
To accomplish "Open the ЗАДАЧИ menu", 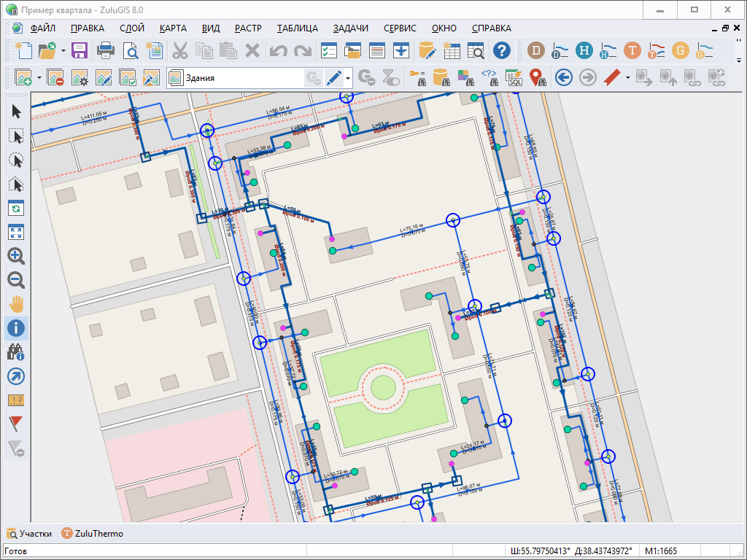I will pos(351,28).
